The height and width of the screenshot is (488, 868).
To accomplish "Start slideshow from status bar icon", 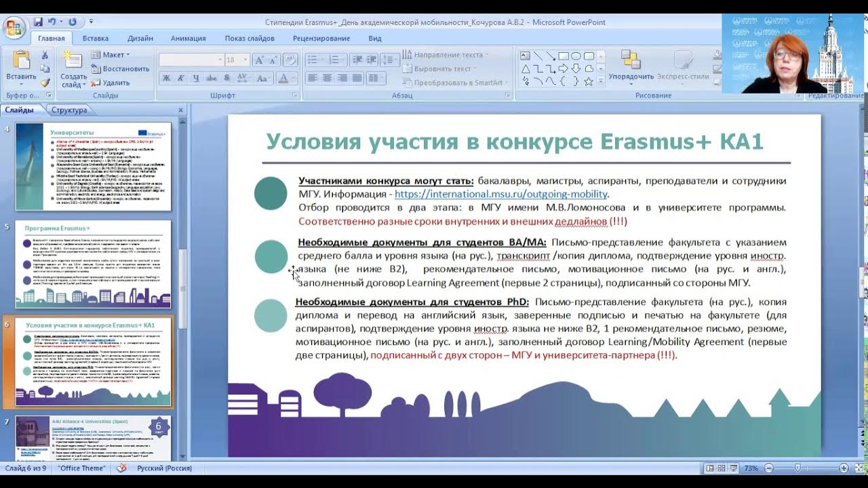I will [x=733, y=468].
